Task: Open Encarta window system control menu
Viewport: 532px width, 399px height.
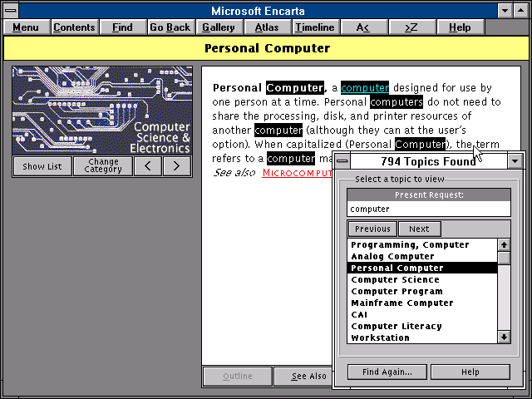Action: coord(11,11)
